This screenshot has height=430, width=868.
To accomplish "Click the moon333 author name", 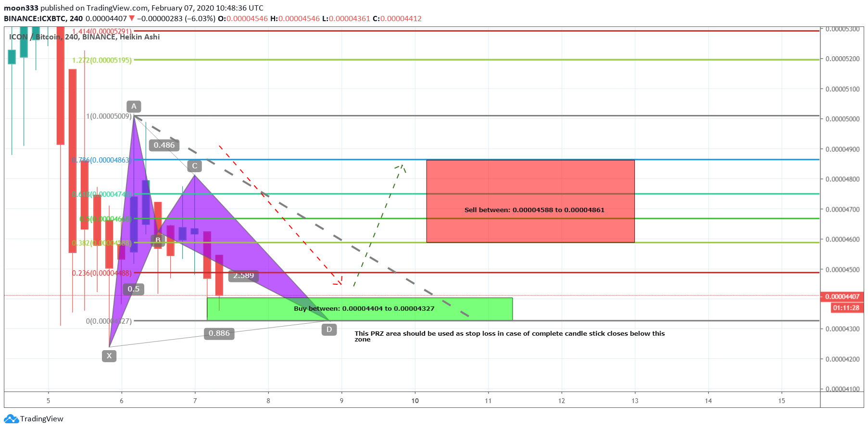I will (21, 8).
